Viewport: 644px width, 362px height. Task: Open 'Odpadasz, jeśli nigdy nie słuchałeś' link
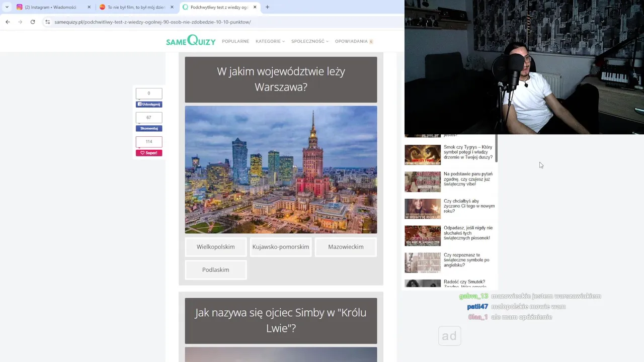(x=468, y=233)
